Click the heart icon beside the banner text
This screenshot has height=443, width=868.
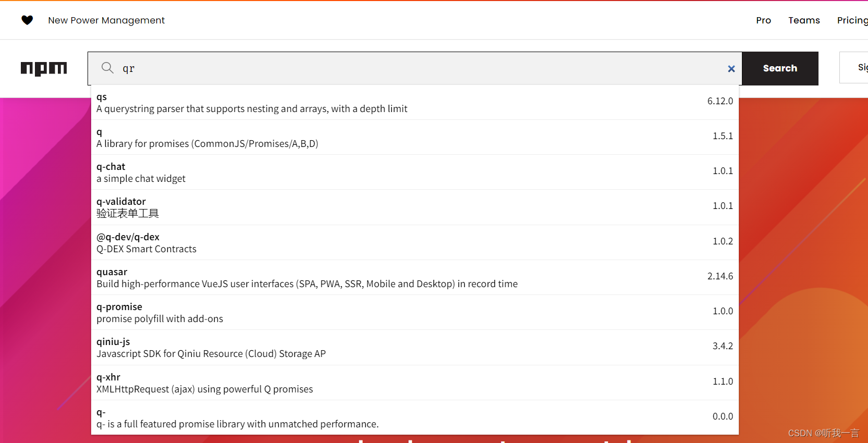pyautogui.click(x=27, y=20)
